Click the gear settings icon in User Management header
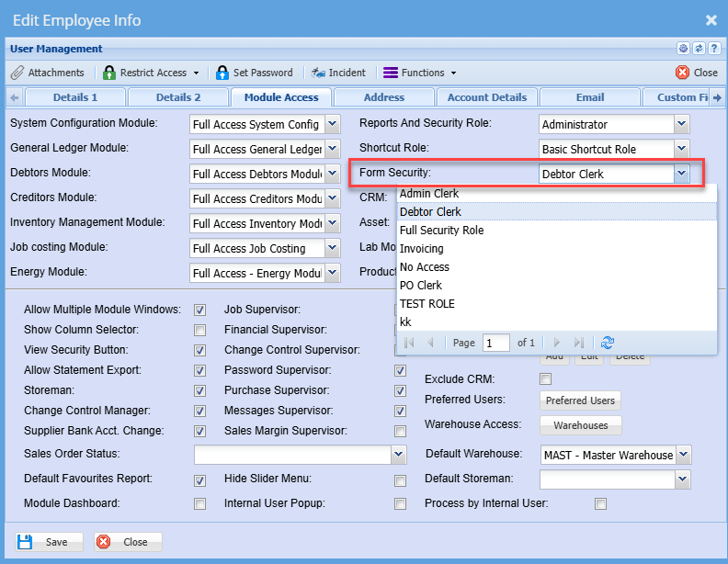The image size is (728, 564). point(683,48)
